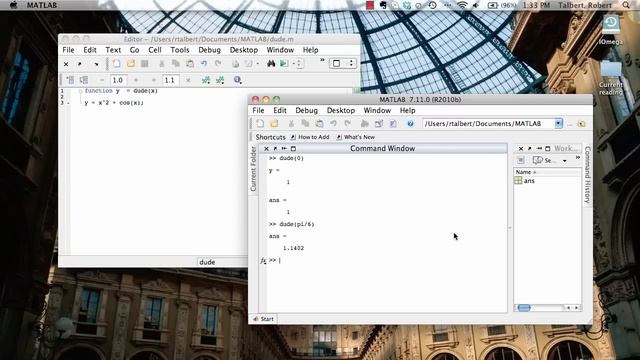Click go up one folder level icon
The width and height of the screenshot is (640, 360).
[581, 124]
